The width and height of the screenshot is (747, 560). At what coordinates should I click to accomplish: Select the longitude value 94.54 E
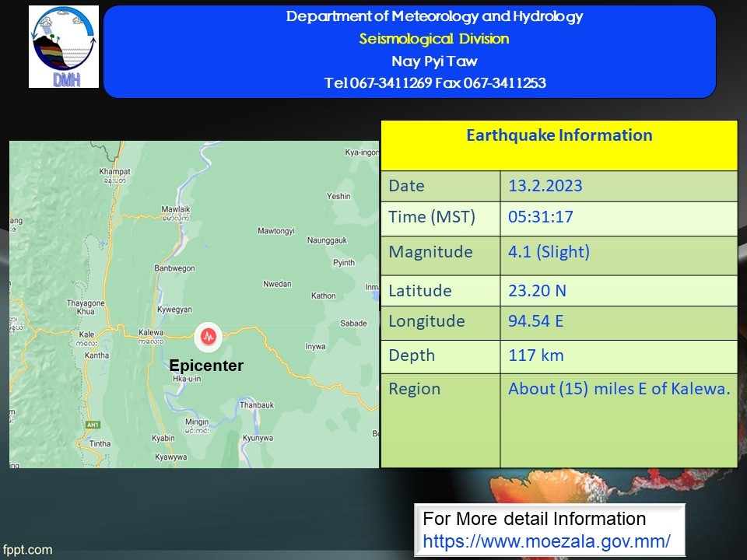(x=535, y=321)
